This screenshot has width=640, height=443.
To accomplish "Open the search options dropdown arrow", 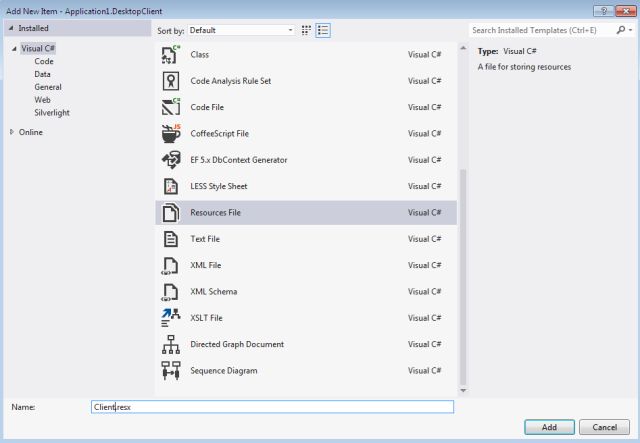I will 631,30.
